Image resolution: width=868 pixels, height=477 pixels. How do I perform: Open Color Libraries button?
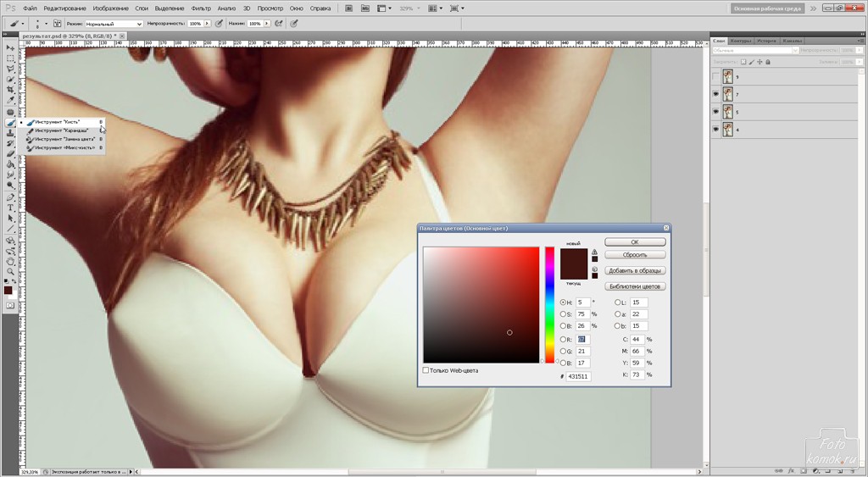(635, 286)
